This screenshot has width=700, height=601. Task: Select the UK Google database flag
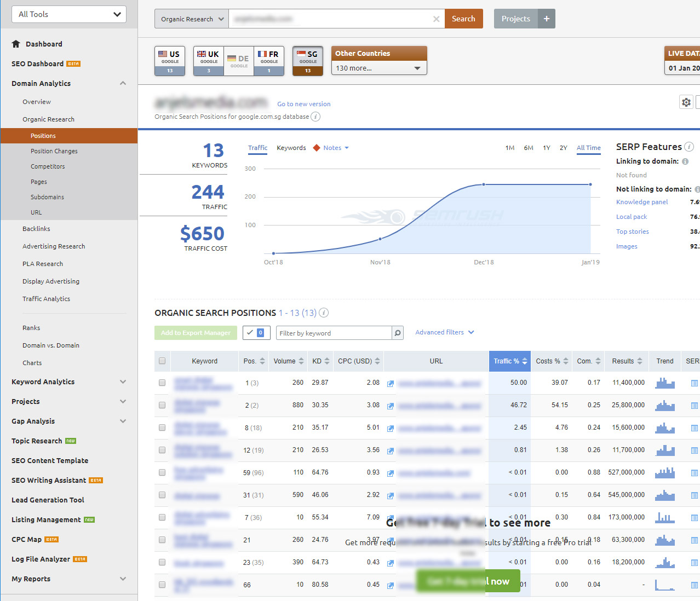tap(209, 61)
